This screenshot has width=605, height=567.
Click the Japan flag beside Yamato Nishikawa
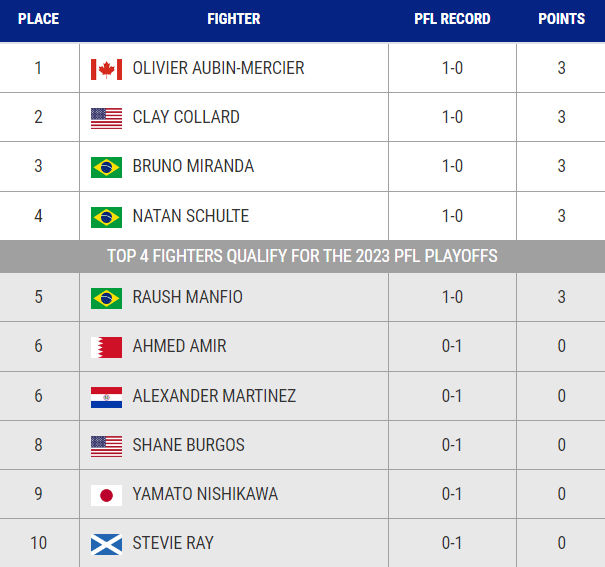tap(106, 495)
